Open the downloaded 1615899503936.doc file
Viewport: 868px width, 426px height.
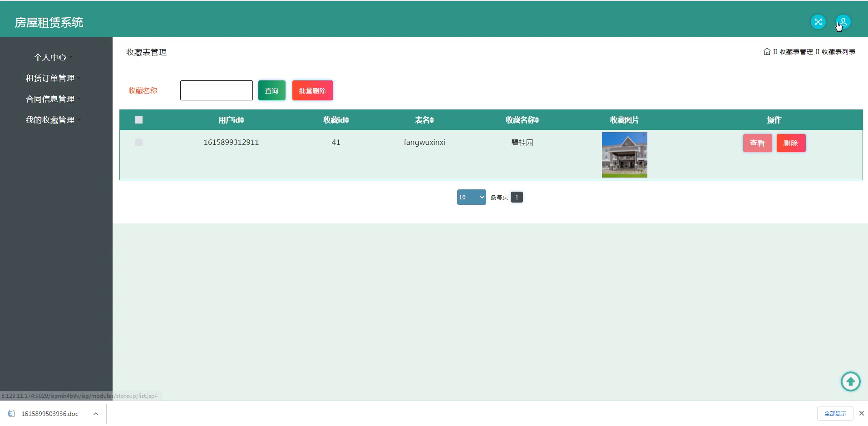click(49, 414)
